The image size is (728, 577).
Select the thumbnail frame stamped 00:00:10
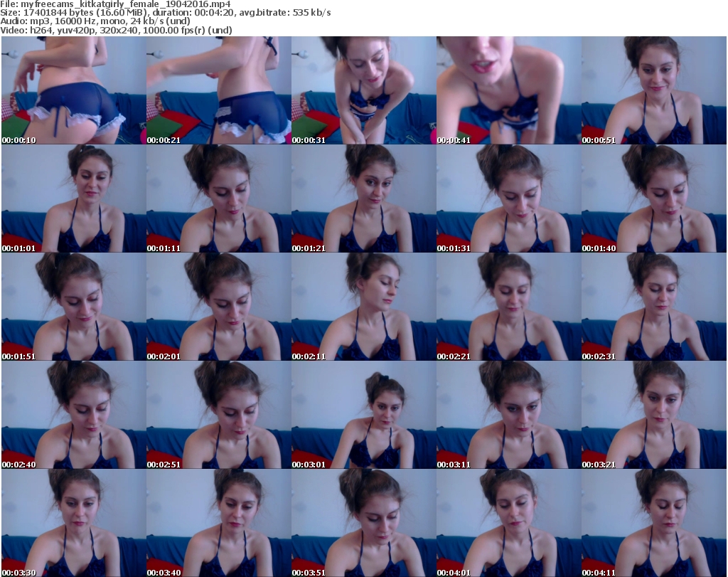click(x=74, y=90)
